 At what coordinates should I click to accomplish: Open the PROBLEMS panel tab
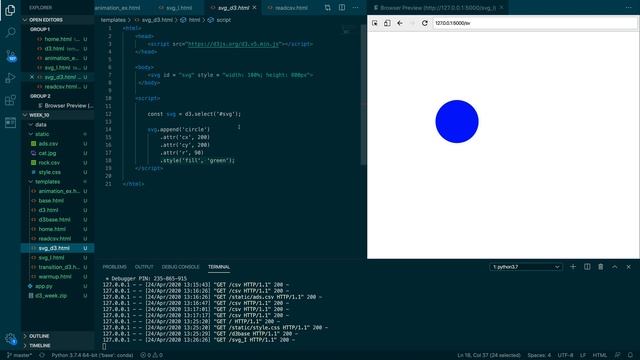[x=114, y=267]
